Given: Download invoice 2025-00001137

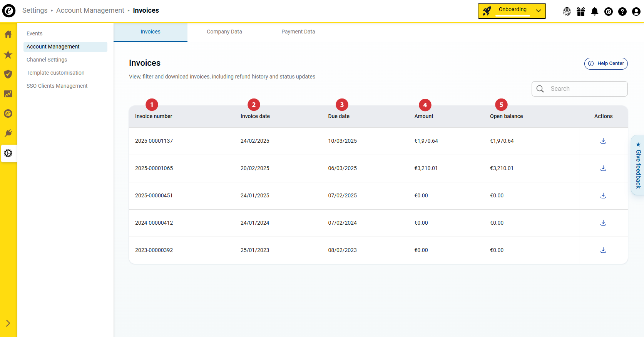Looking at the screenshot, I should pyautogui.click(x=603, y=141).
